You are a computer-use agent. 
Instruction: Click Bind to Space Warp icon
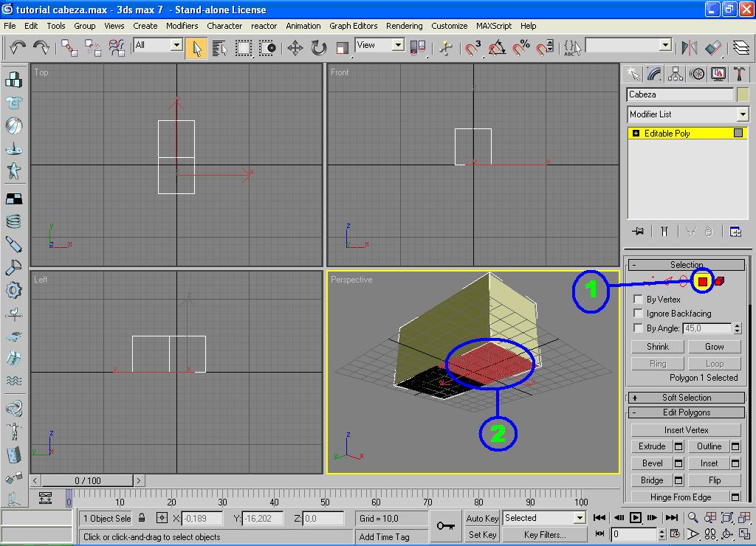coord(116,48)
